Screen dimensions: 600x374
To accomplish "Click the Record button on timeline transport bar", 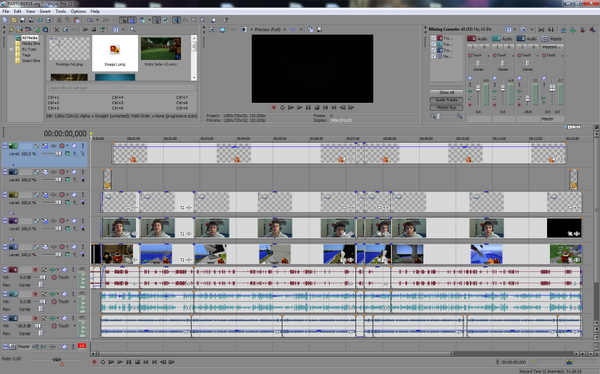I will [x=94, y=362].
